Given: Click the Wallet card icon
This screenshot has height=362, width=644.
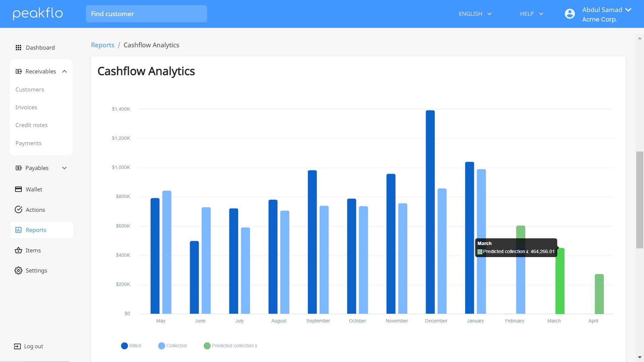Looking at the screenshot, I should coord(18,189).
